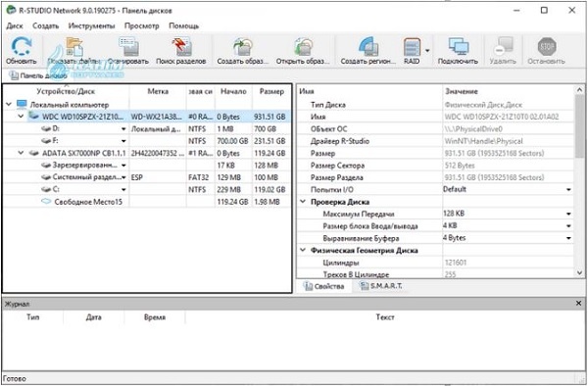Click the Остановить stop icon
Viewport: 588px width, 386px height.
point(546,51)
